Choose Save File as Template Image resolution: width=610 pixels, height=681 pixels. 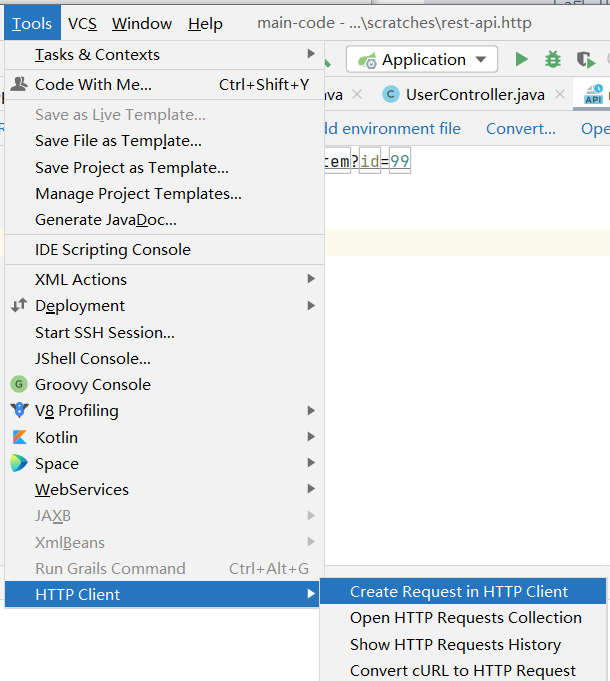tap(165, 141)
